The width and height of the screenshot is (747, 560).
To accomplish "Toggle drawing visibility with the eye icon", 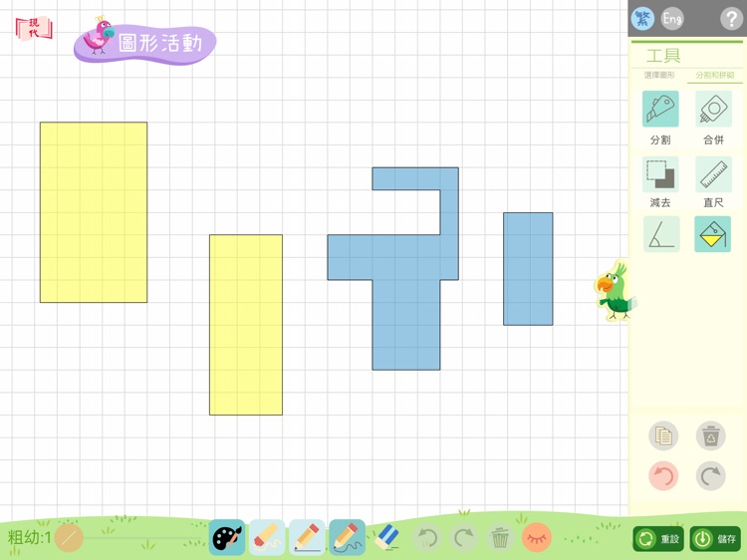I will pyautogui.click(x=537, y=538).
